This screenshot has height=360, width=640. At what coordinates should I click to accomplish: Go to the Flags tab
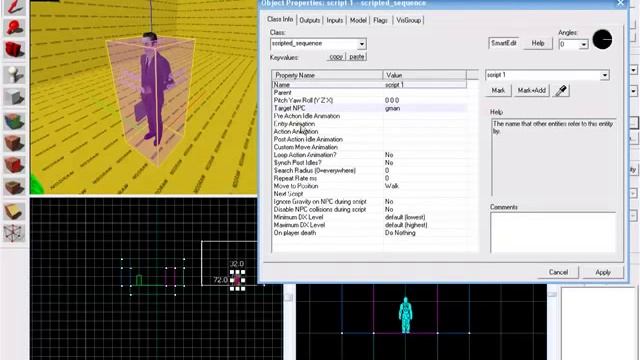pos(380,20)
